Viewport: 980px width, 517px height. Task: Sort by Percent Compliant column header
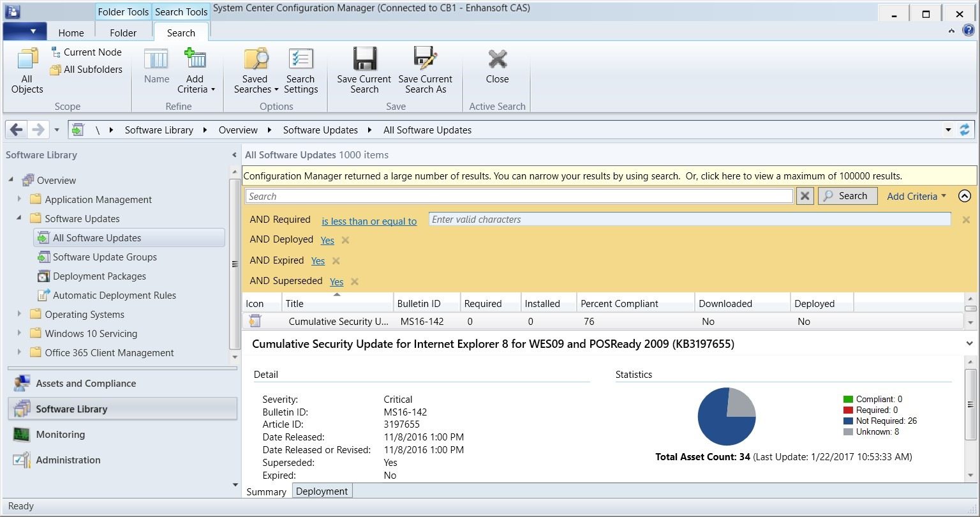635,303
